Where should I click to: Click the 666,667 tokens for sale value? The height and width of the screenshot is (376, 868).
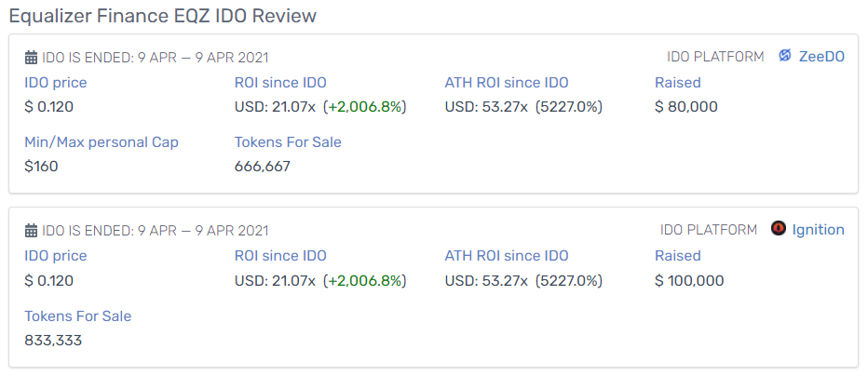pyautogui.click(x=263, y=167)
